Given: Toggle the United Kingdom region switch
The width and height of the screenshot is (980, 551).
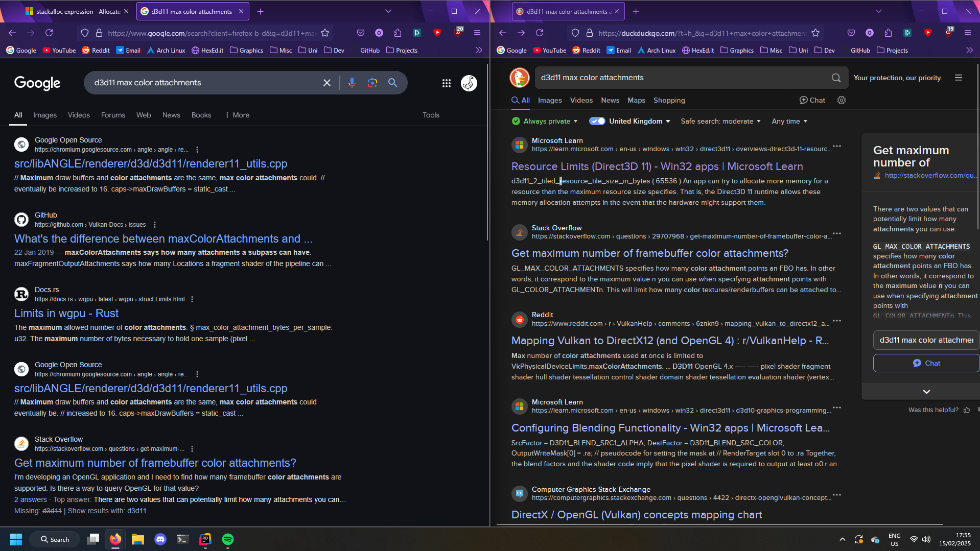Looking at the screenshot, I should 596,121.
